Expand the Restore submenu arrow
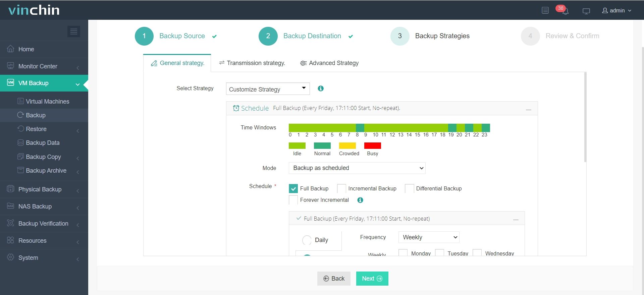This screenshot has width=644, height=295. coord(78,131)
